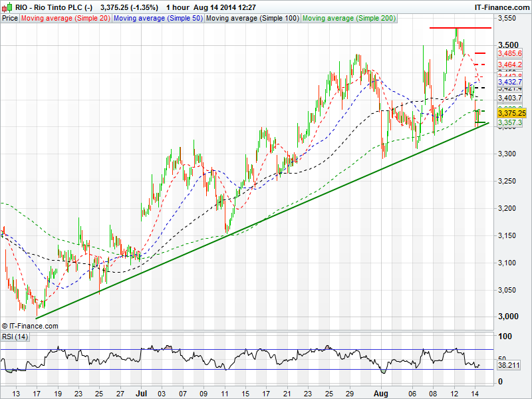Screen dimensions: 532x399
Task: Click the 3,403.7 price label on axis
Action: pos(509,98)
